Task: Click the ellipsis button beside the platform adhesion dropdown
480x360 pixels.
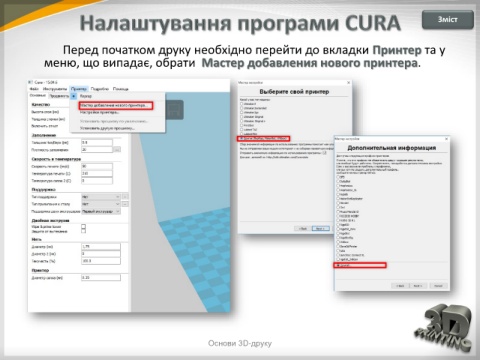Action: tap(125, 204)
